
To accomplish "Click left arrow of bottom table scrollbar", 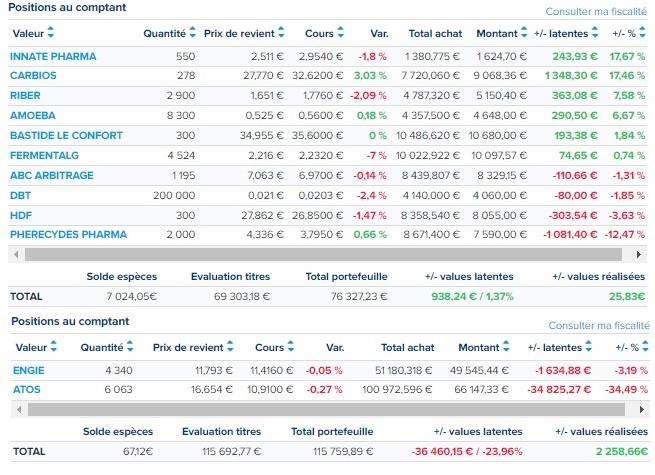I will click(x=19, y=409).
